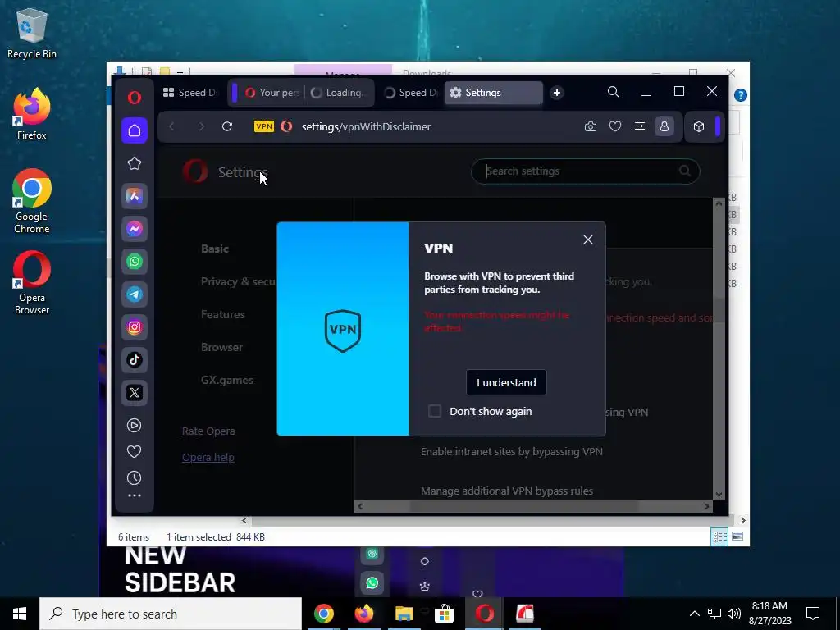Image resolution: width=840 pixels, height=630 pixels.
Task: Open WhatsApp in the Opera sidebar
Action: pos(135,262)
